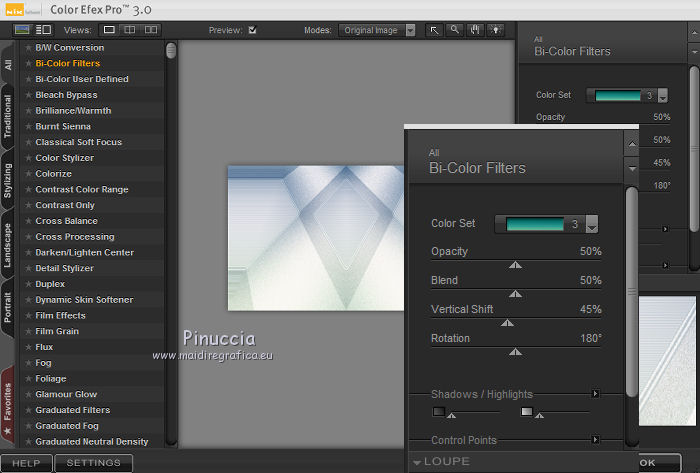The height and width of the screenshot is (473, 700).
Task: Open the SETTINGS button
Action: pos(93,463)
